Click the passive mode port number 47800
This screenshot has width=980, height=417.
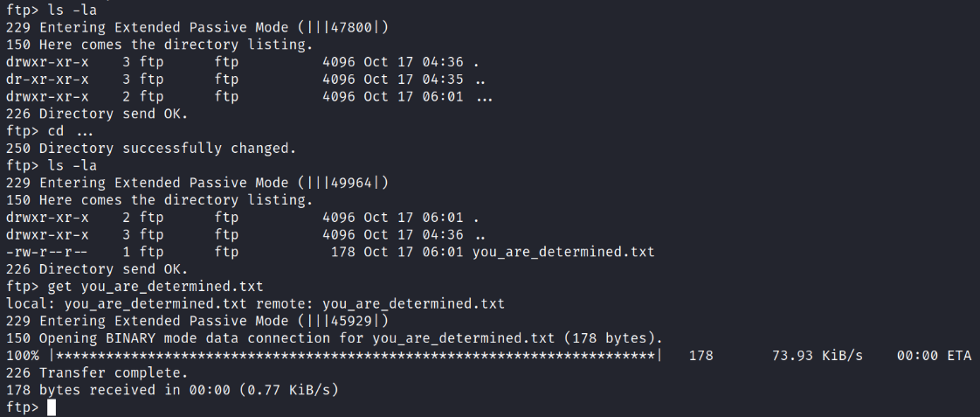coord(356,27)
